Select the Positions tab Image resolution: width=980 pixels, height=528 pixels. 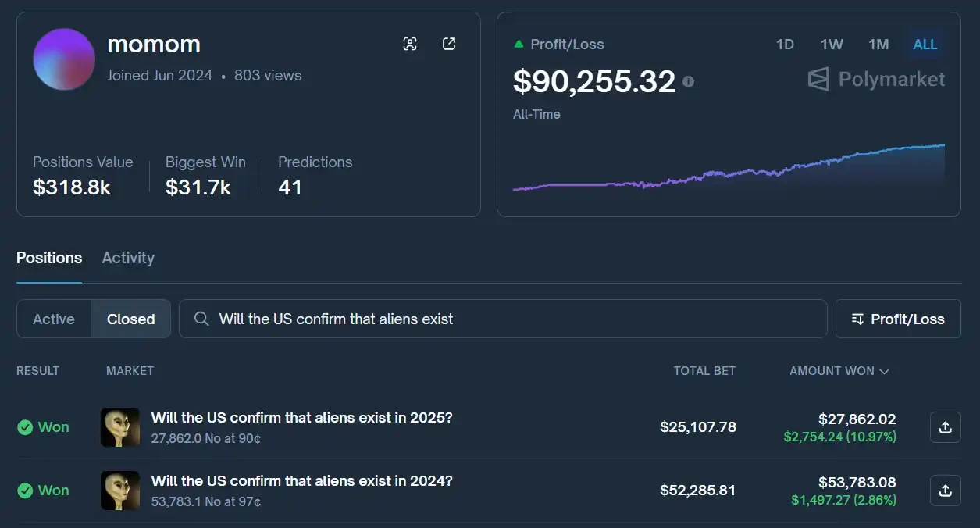(x=48, y=258)
